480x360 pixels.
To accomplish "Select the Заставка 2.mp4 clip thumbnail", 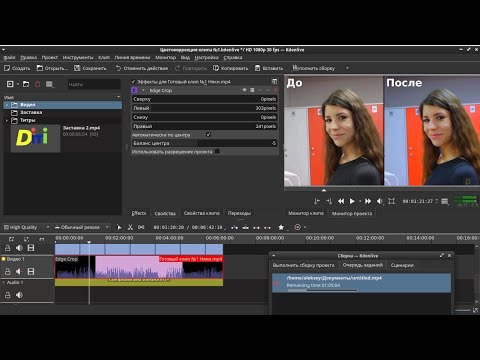I will coord(36,138).
